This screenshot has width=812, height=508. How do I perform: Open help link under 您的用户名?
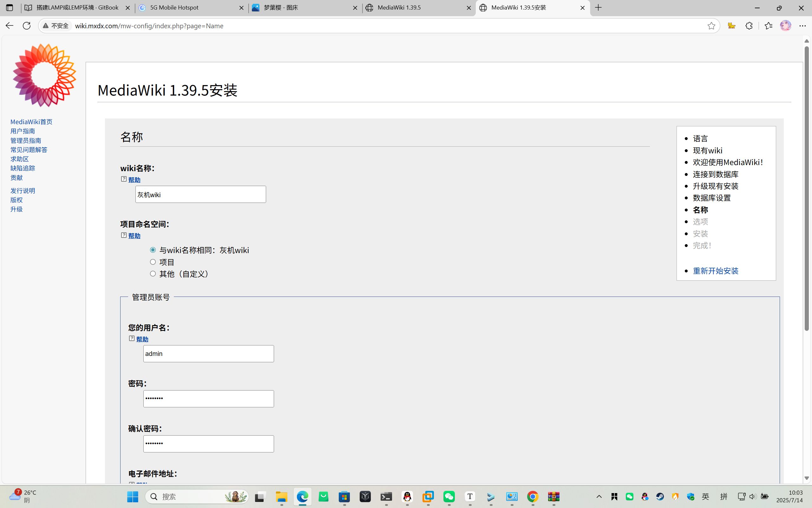142,339
